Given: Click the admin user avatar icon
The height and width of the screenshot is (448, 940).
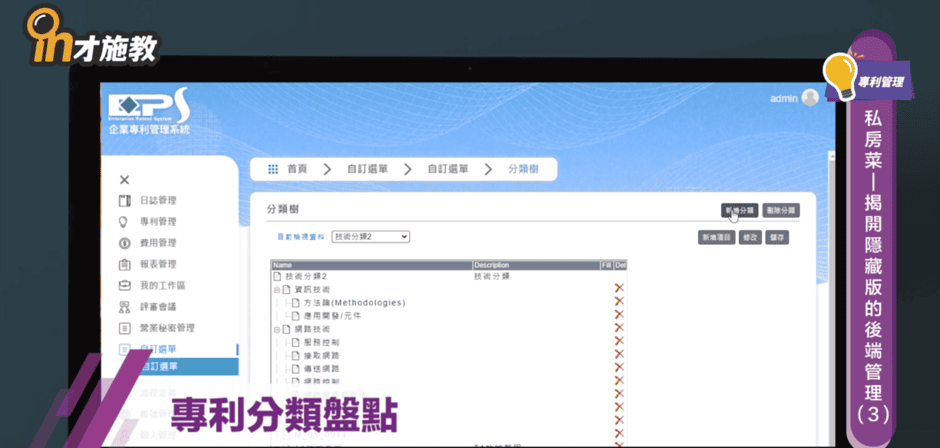Looking at the screenshot, I should click(810, 98).
